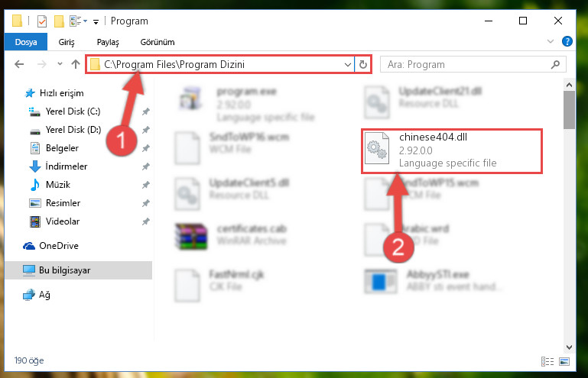This screenshot has height=378, width=588.
Task: Unpin Belgeler from quick access
Action: click(146, 148)
